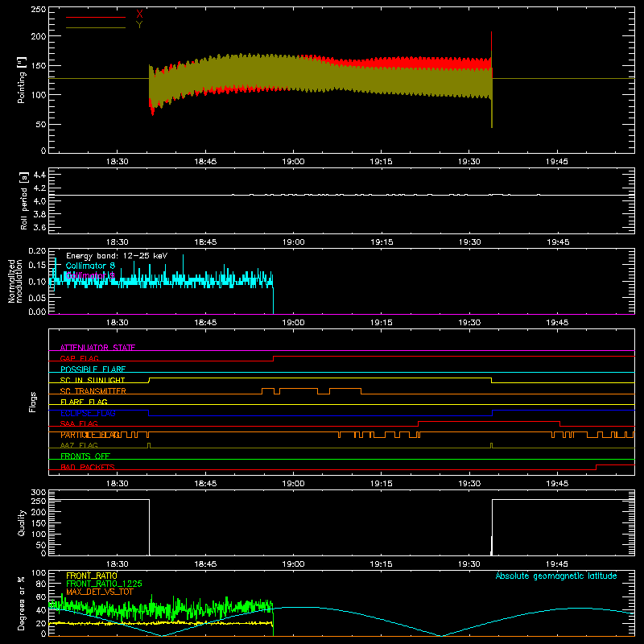The height and width of the screenshot is (644, 644).
Task: Click the ECLIPSE_FLAG label
Action: (x=88, y=413)
